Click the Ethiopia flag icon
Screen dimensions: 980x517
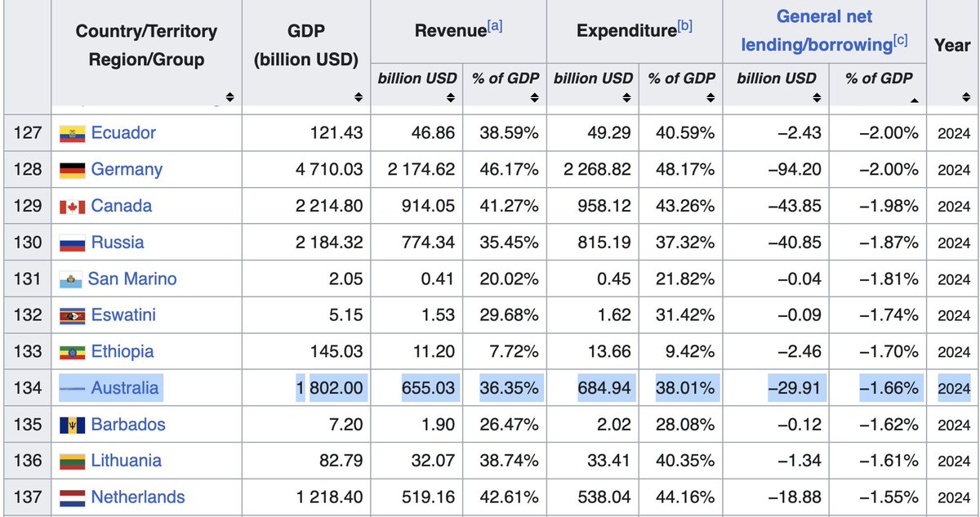click(x=73, y=352)
